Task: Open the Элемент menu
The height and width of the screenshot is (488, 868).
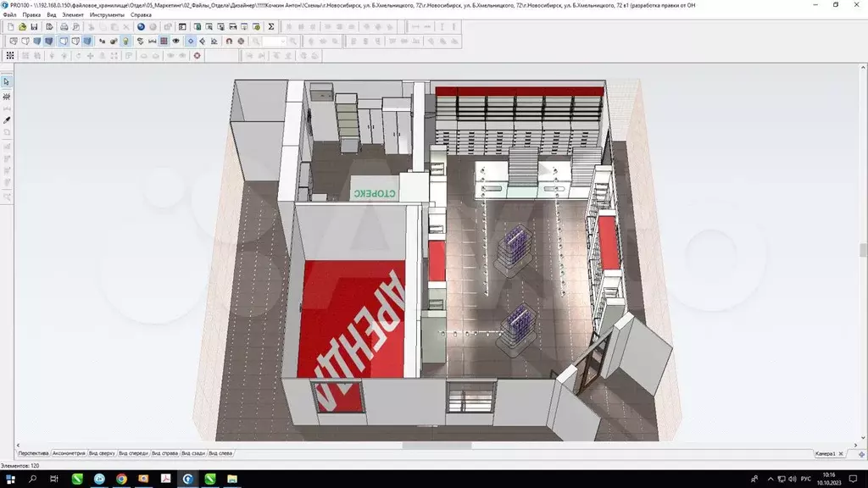Action: tap(73, 15)
